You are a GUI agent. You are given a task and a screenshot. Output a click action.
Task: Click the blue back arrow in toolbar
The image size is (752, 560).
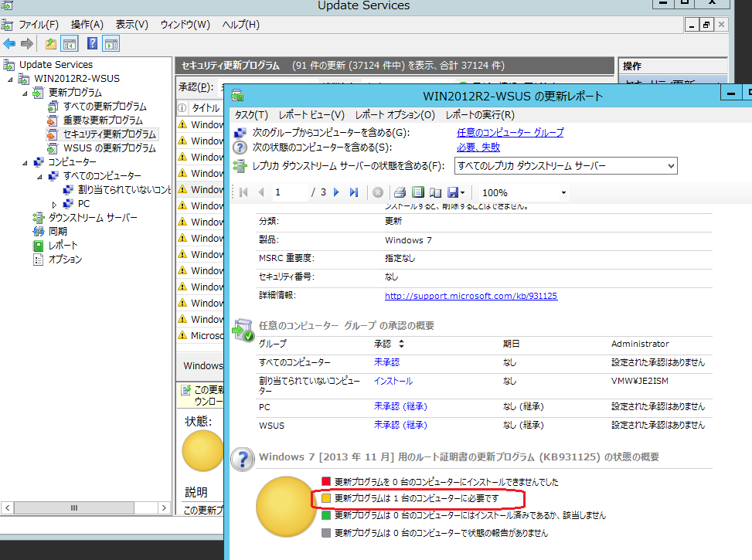point(9,44)
